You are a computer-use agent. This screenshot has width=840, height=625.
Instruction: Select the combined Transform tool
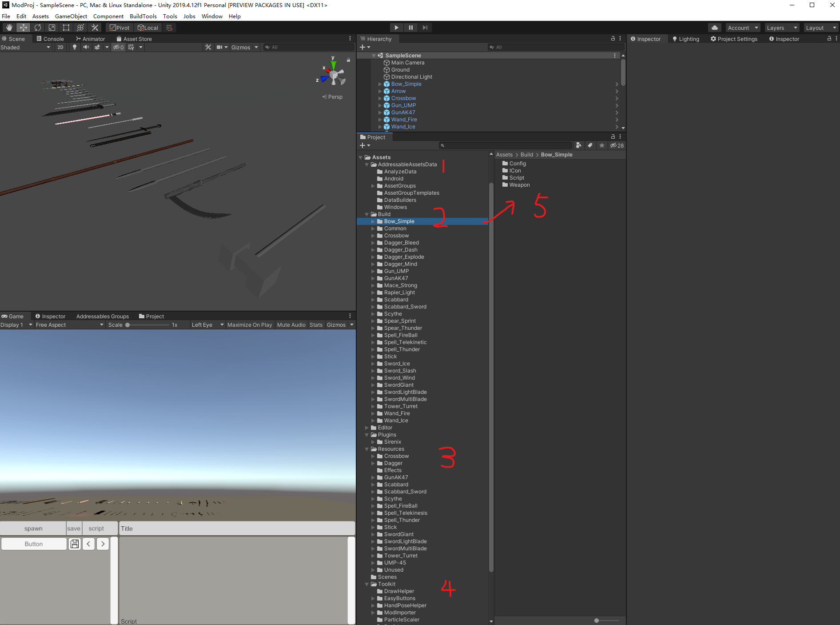tap(80, 28)
